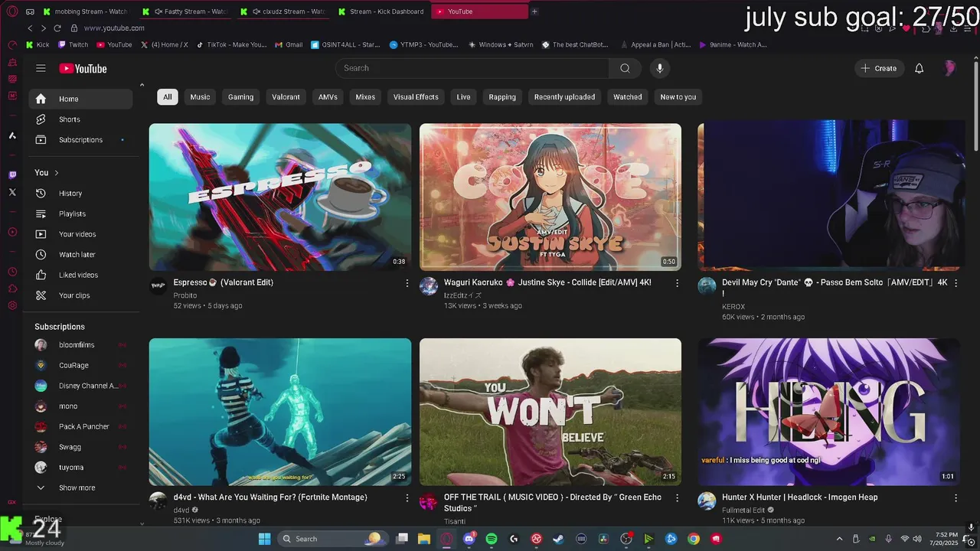Open Hunter X Hunter Headlock thumbnail

point(828,412)
